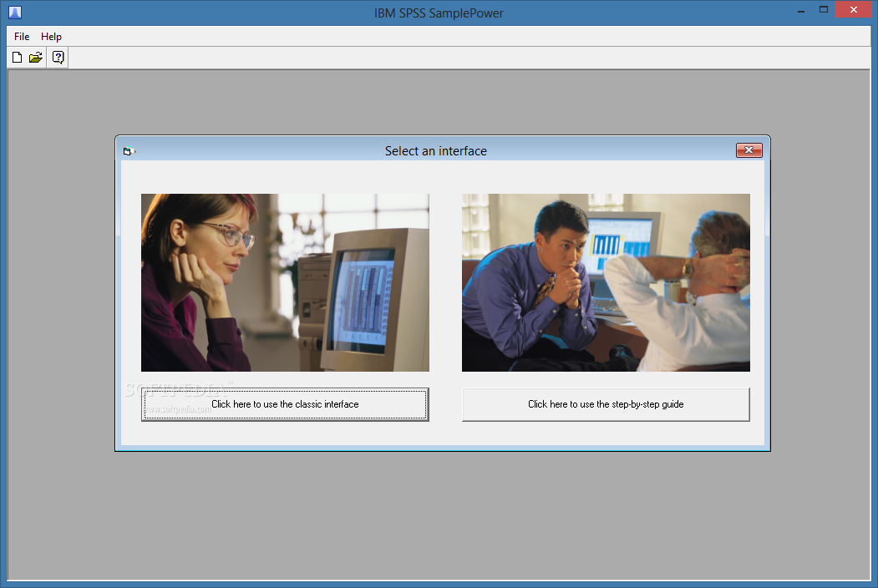Click the woman at computer photo

pos(285,283)
